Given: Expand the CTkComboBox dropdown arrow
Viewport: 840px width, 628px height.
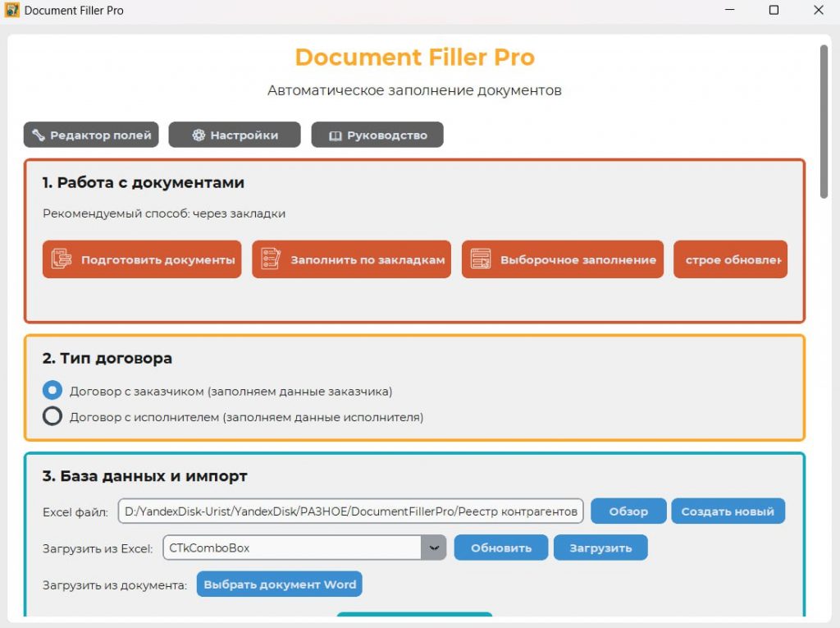Looking at the screenshot, I should pos(434,548).
